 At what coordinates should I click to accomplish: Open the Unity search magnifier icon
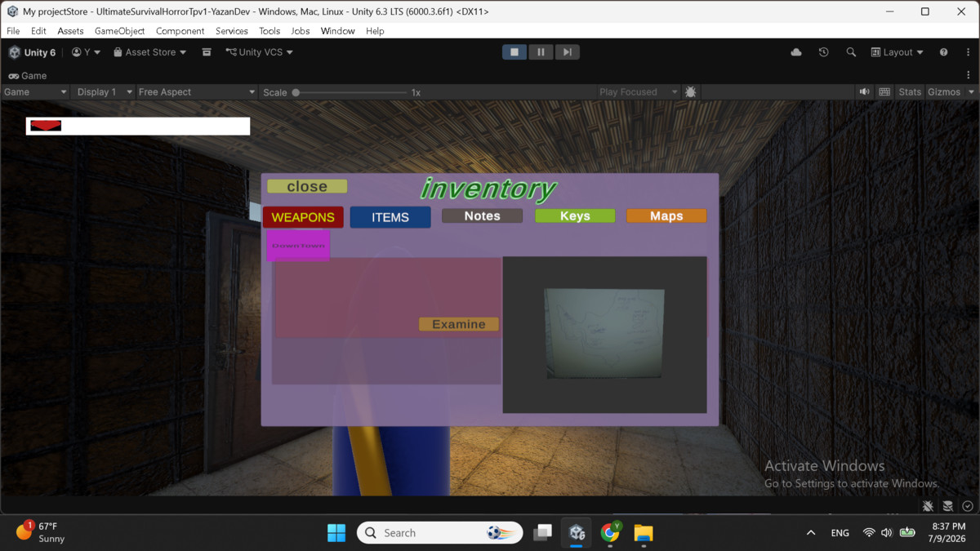[x=851, y=52]
